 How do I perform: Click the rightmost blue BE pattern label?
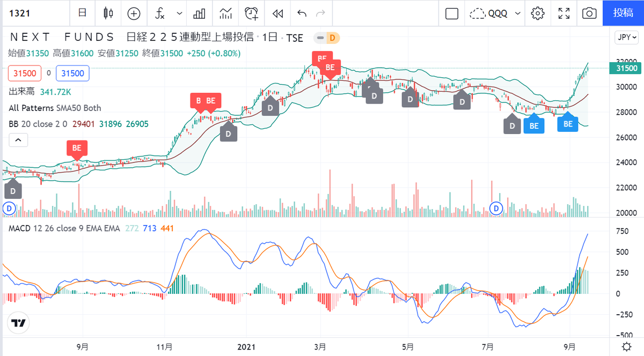pos(568,124)
